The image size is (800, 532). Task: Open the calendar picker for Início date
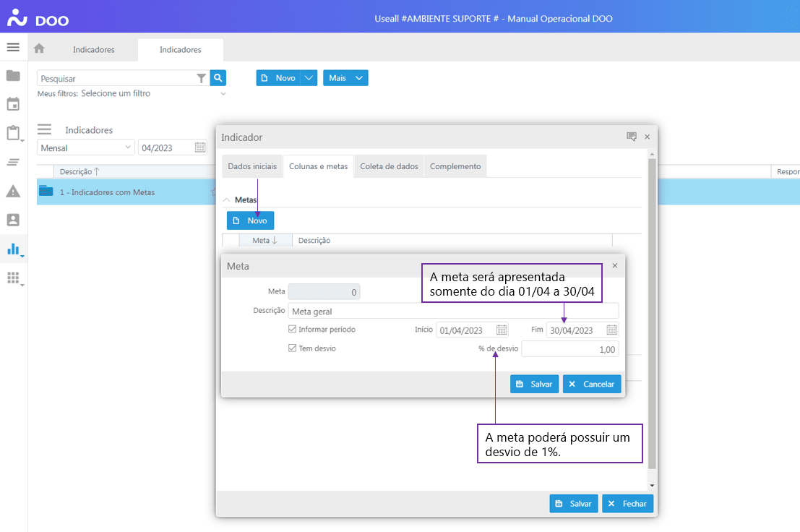pyautogui.click(x=502, y=330)
